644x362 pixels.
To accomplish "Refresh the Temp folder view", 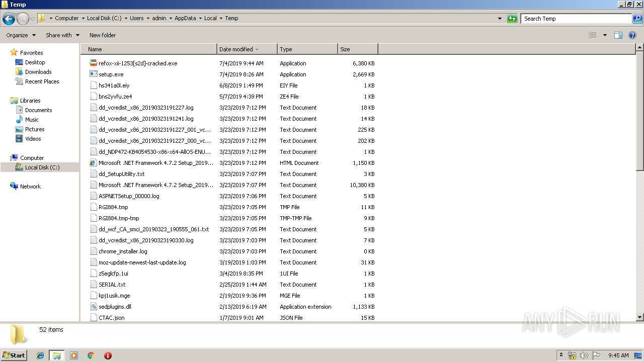I will click(x=512, y=19).
